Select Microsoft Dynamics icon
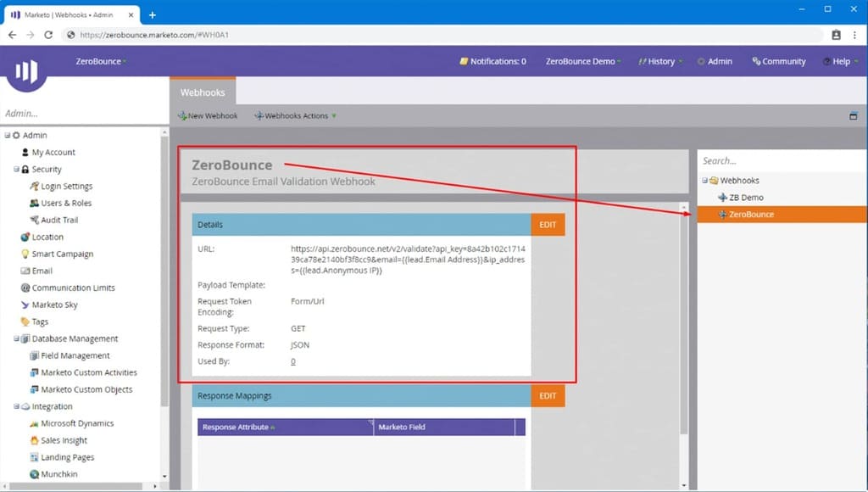This screenshot has height=492, width=868. 34,423
